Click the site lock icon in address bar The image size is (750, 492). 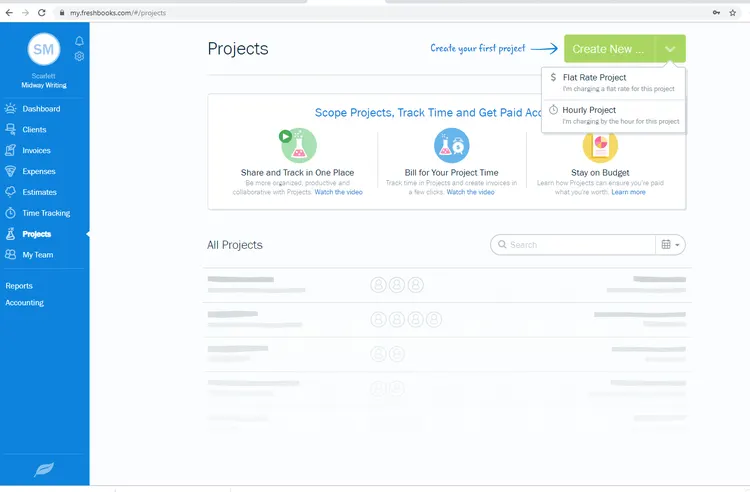(x=62, y=13)
